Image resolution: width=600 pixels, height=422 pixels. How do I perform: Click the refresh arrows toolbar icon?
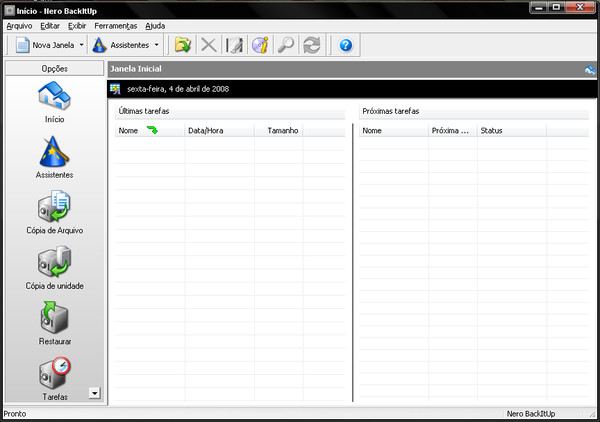point(311,45)
